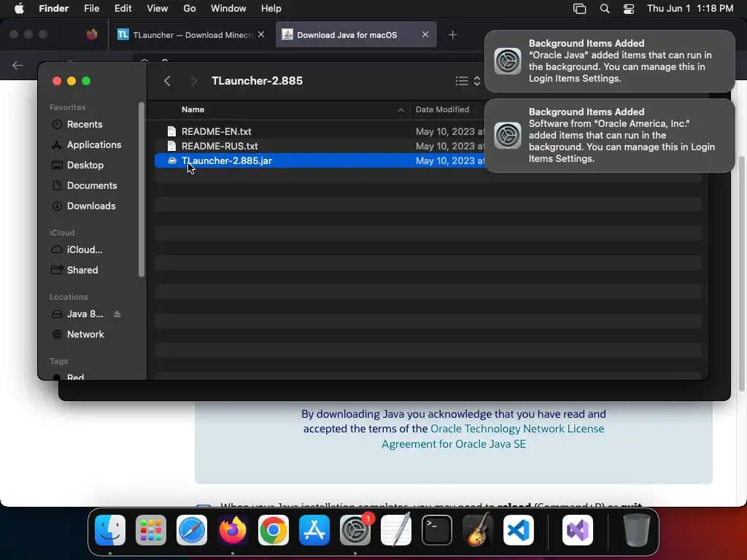Click the Finder sidebar scrollbar
The width and height of the screenshot is (747, 560).
click(141, 190)
